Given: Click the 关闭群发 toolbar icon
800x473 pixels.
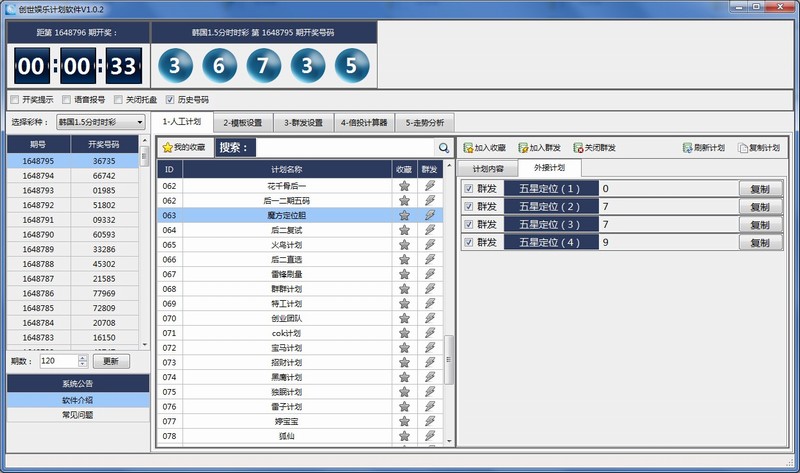Looking at the screenshot, I should click(x=578, y=148).
